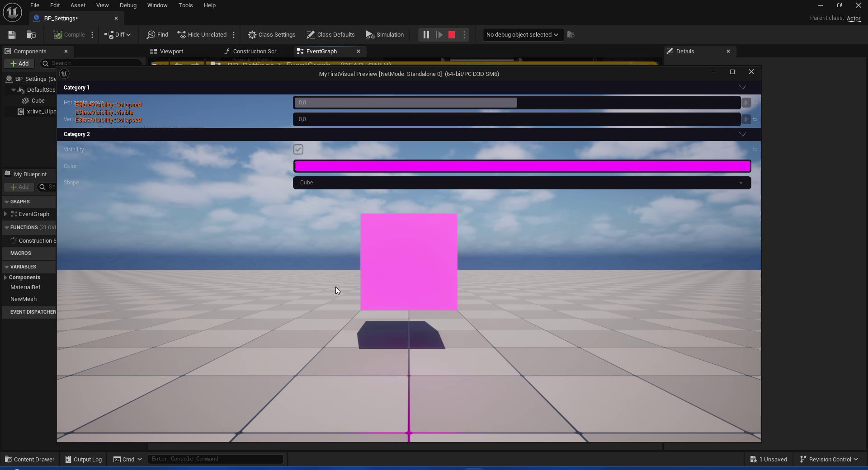868x470 pixels.
Task: Select the NewMesh variable
Action: point(24,299)
